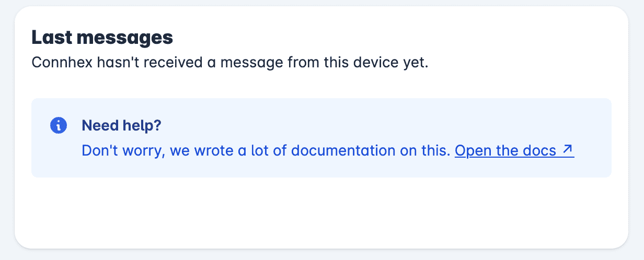Select the "Last messages" heading
The height and width of the screenshot is (260, 644).
point(102,38)
